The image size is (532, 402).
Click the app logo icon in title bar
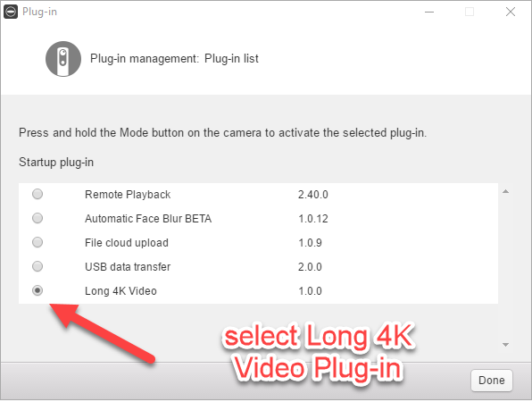[x=11, y=12]
